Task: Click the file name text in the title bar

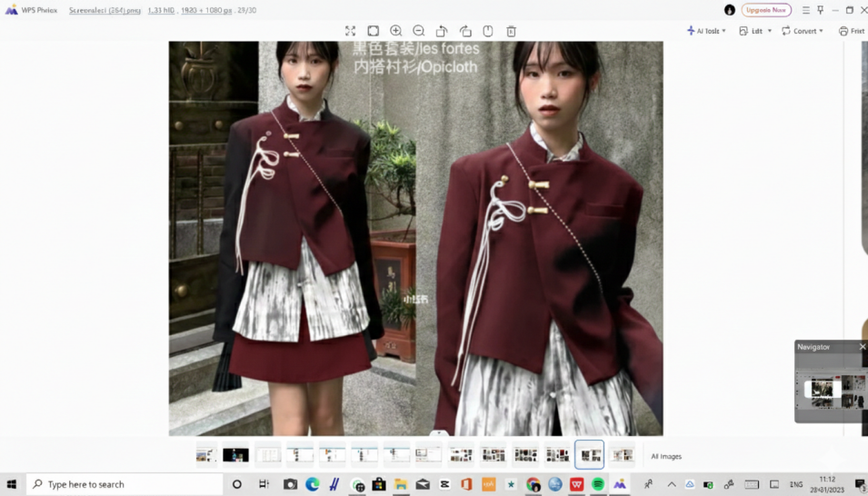Action: coord(105,10)
